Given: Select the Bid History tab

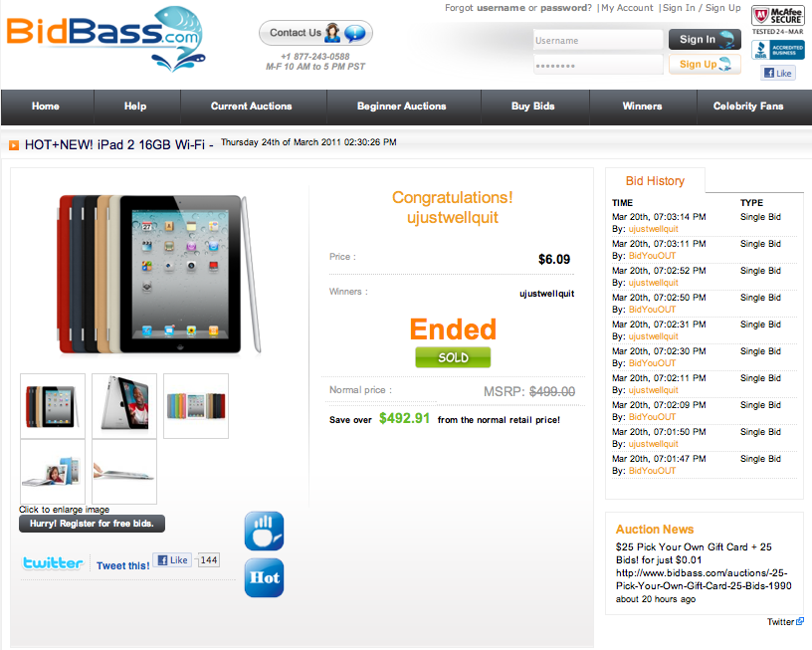Looking at the screenshot, I should 655,181.
